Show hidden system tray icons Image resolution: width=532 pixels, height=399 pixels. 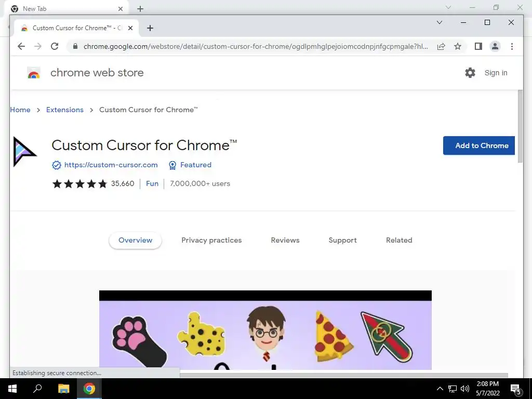click(440, 389)
